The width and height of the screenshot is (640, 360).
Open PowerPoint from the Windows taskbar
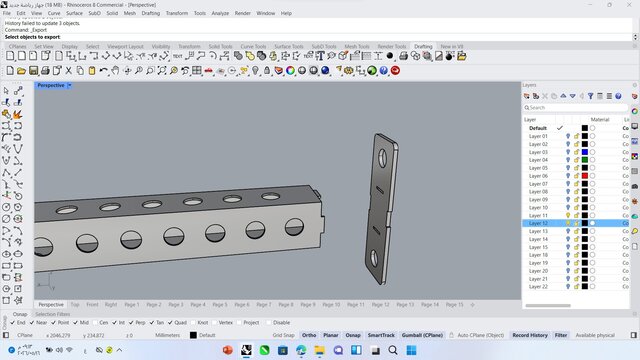[228, 350]
